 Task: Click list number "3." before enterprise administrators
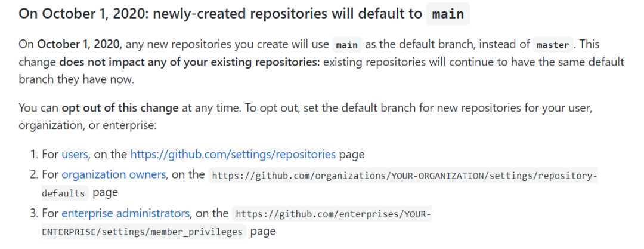coord(34,213)
